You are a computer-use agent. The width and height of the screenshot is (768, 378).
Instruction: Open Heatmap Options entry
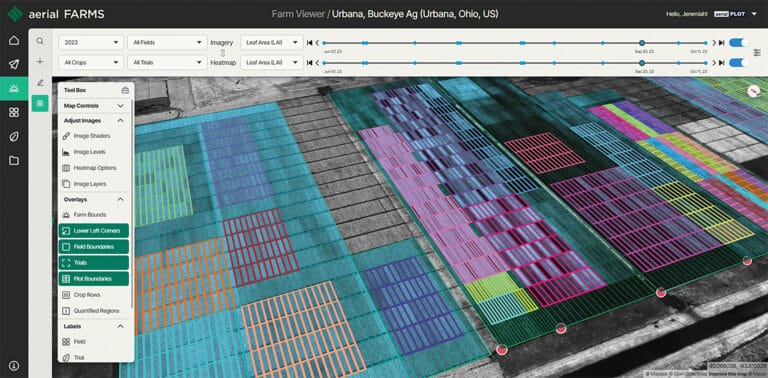(94, 168)
